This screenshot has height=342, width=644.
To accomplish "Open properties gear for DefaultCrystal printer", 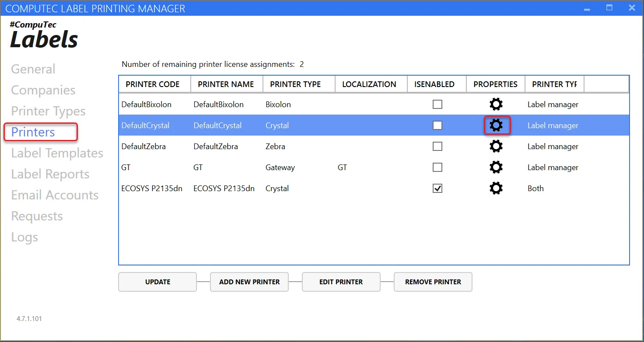I will (496, 126).
